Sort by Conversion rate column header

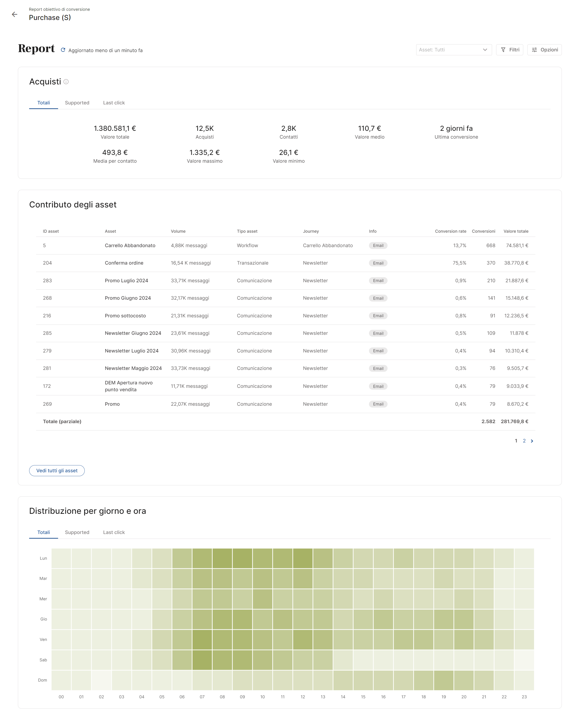pyautogui.click(x=451, y=232)
